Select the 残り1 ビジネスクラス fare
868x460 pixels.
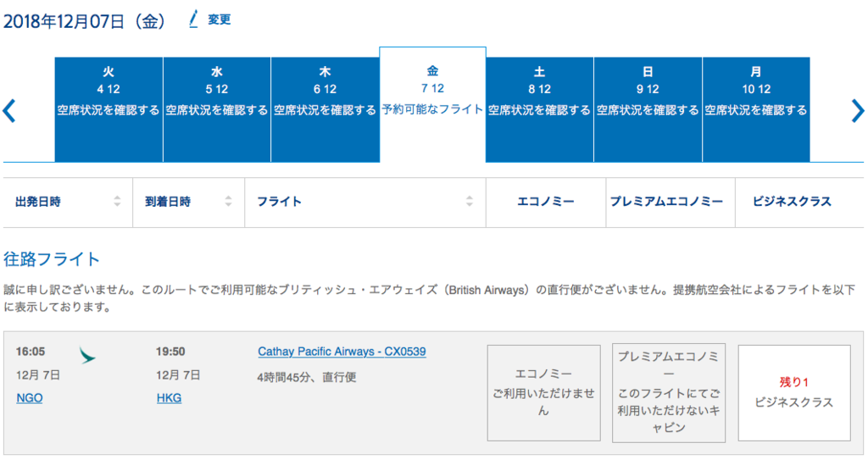(794, 393)
